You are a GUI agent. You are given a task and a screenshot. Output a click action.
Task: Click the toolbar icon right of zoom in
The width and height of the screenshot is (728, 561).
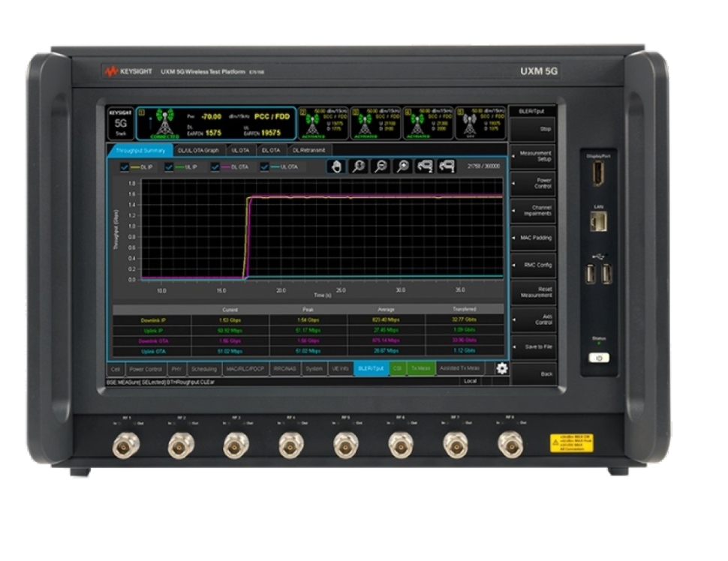tap(425, 166)
